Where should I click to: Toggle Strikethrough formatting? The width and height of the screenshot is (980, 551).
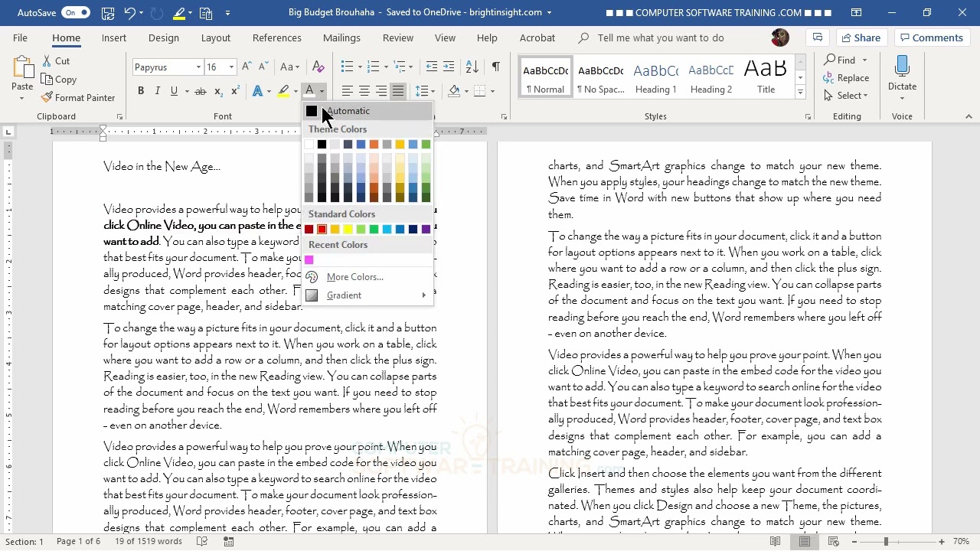(x=201, y=92)
